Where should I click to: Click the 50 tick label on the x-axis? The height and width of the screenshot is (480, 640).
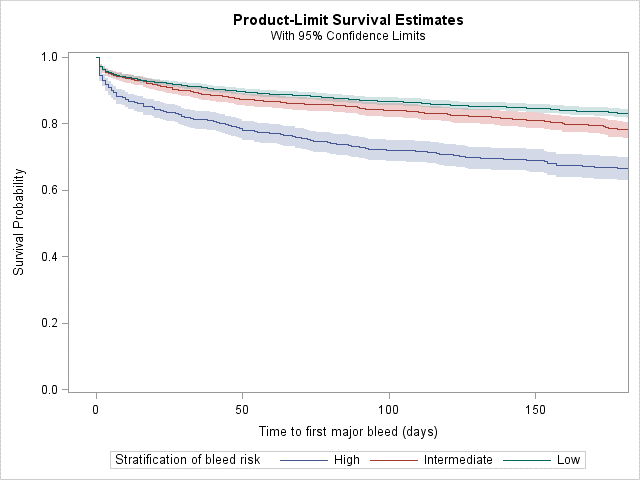242,409
